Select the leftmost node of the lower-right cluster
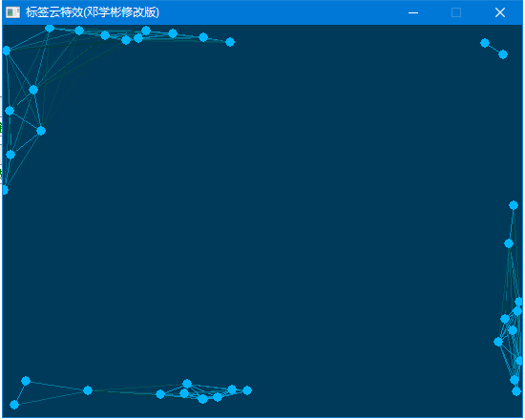 click(x=498, y=342)
